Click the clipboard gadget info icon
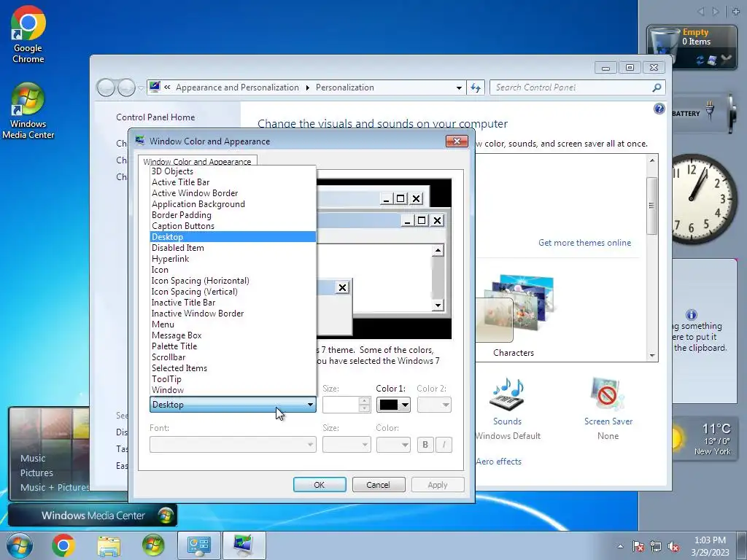Viewport: 747px width, 560px height. (692, 315)
